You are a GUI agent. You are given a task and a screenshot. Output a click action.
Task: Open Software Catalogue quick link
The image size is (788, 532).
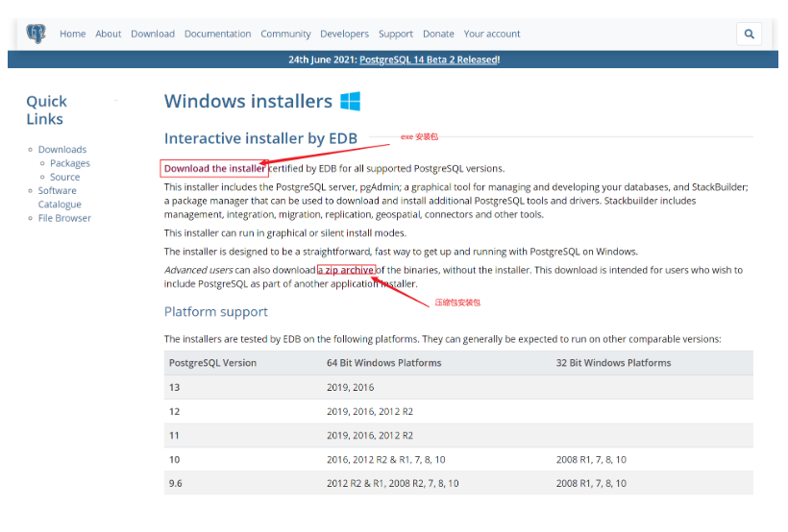click(59, 198)
